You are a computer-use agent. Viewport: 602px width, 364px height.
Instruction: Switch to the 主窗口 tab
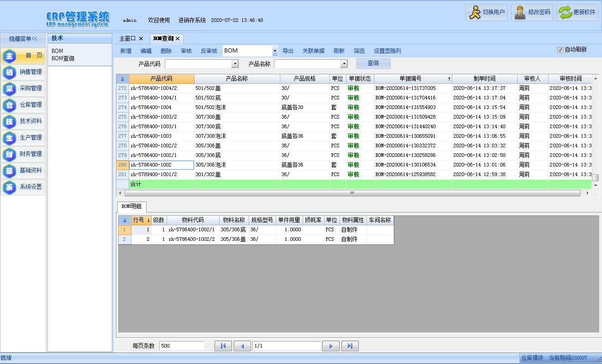coord(127,39)
